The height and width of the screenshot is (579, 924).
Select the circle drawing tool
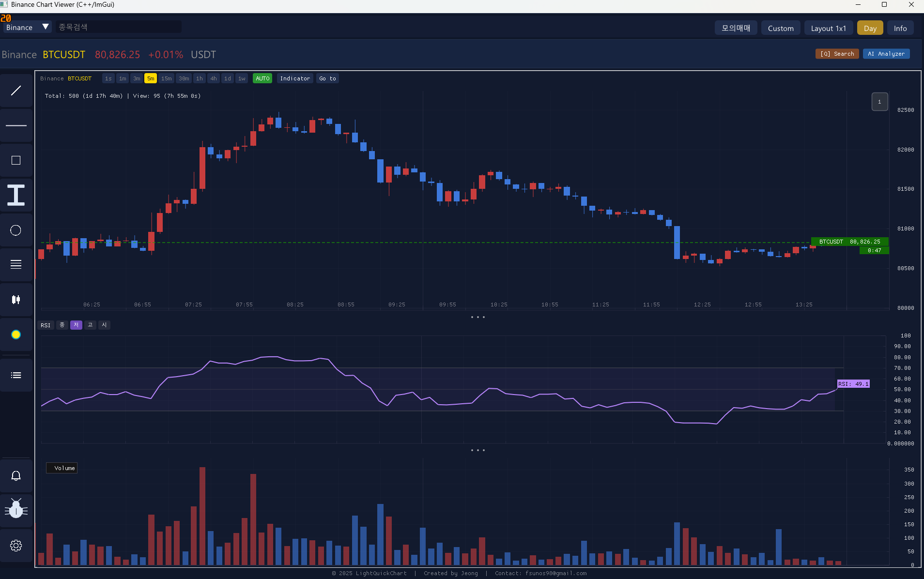[16, 230]
